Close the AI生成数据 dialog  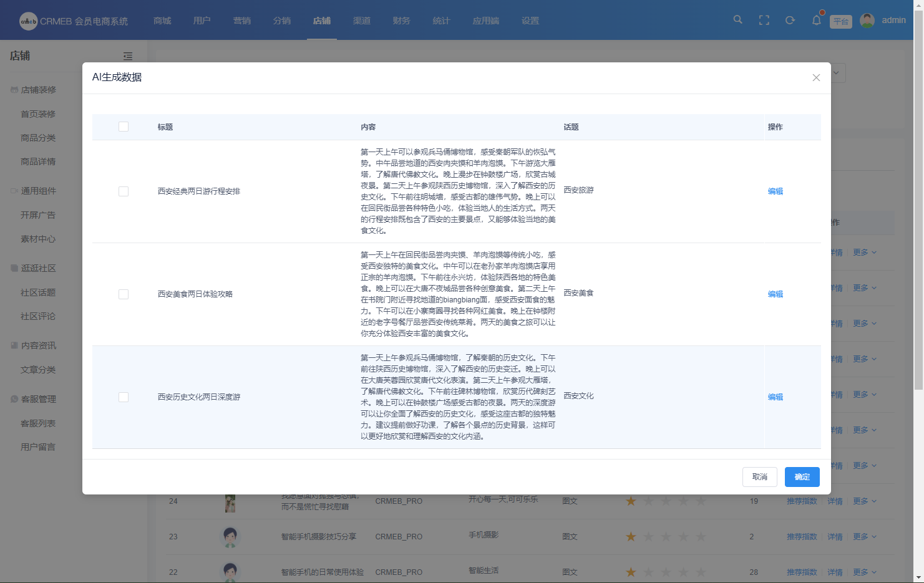816,78
